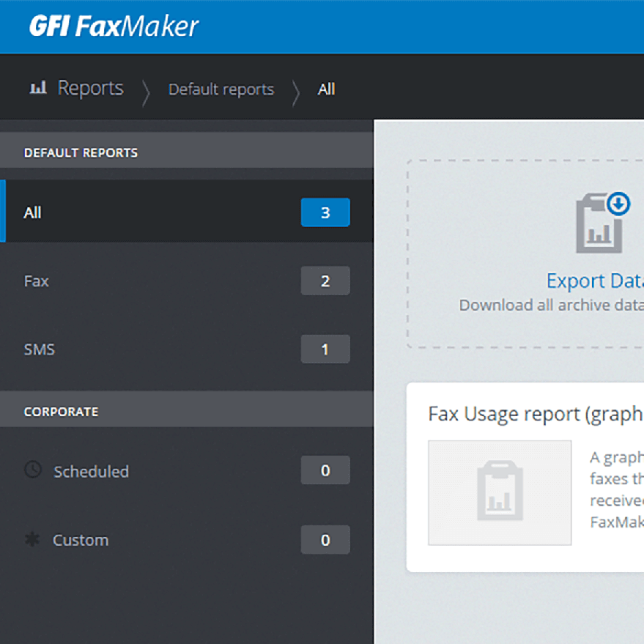Select the clock icon beside Scheduled
The height and width of the screenshot is (644, 644).
pos(33,470)
